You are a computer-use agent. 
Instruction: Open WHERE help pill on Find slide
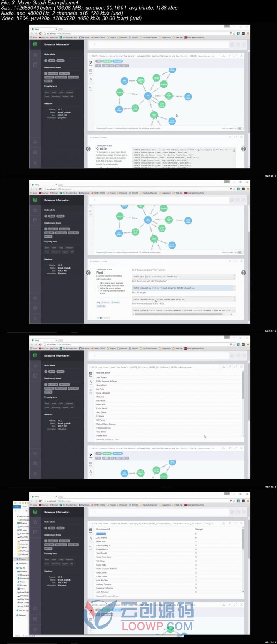click(x=115, y=302)
